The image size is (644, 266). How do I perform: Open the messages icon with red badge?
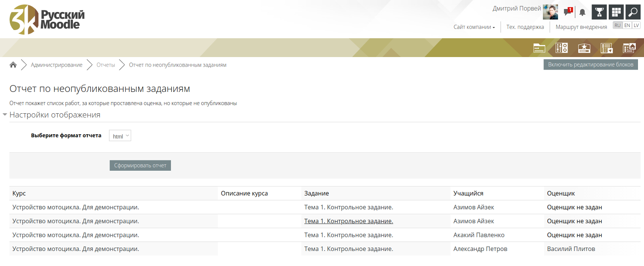click(x=568, y=12)
